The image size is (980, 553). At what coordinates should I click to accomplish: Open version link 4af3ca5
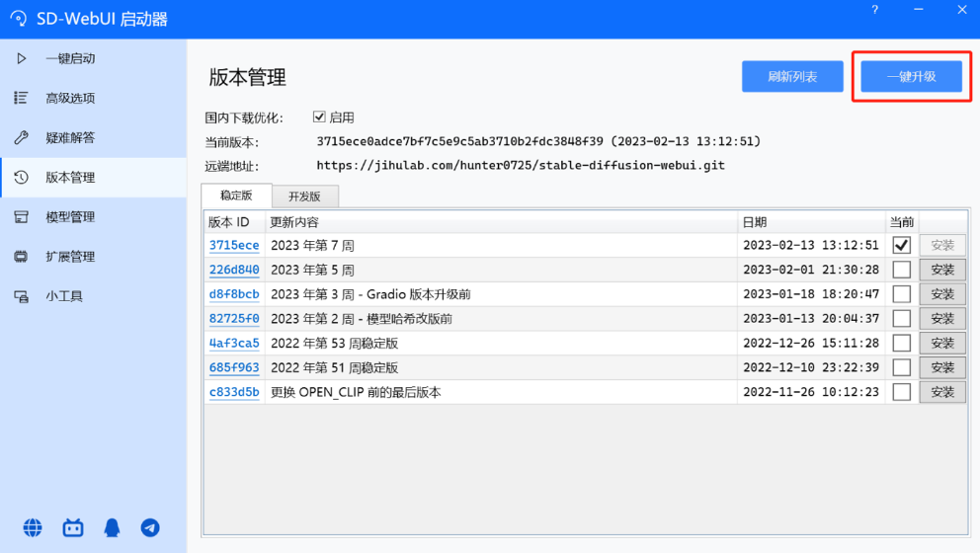pyautogui.click(x=234, y=343)
